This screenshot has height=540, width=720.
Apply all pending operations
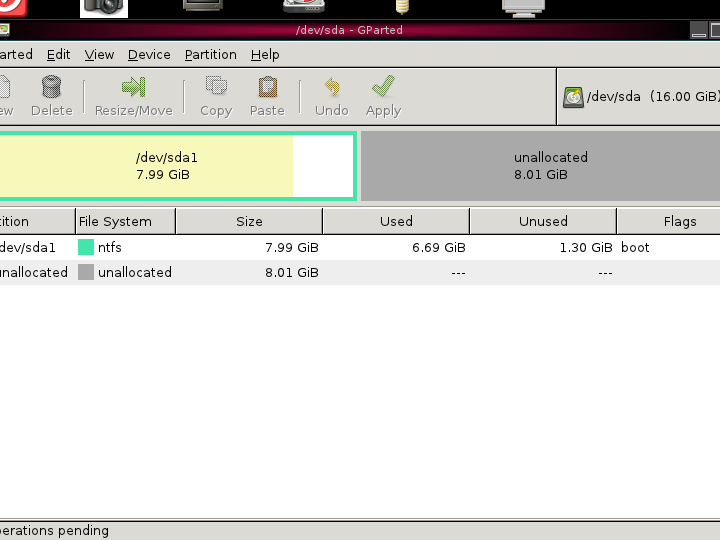click(x=383, y=88)
